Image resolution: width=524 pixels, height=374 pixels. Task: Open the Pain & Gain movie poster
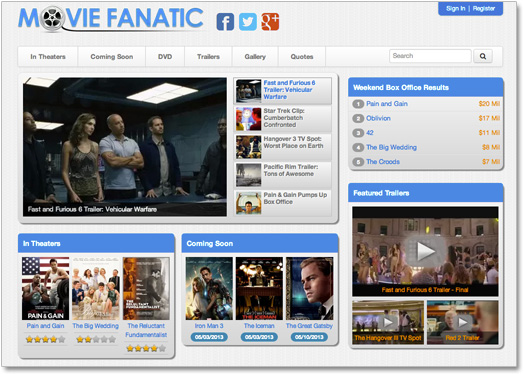[45, 288]
